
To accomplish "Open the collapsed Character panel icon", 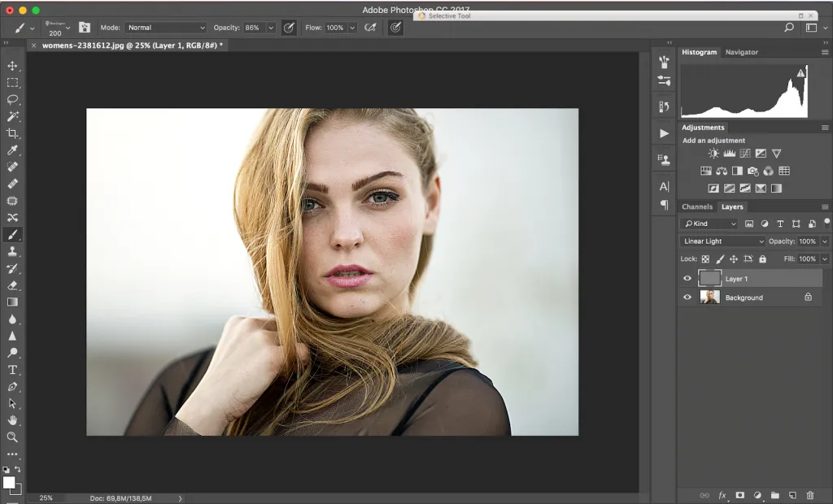I will click(664, 186).
